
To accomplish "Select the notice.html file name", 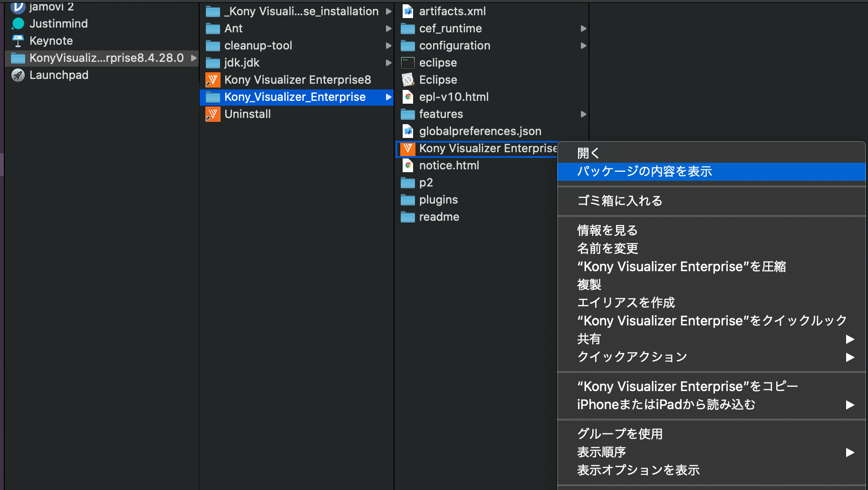I will pos(449,166).
